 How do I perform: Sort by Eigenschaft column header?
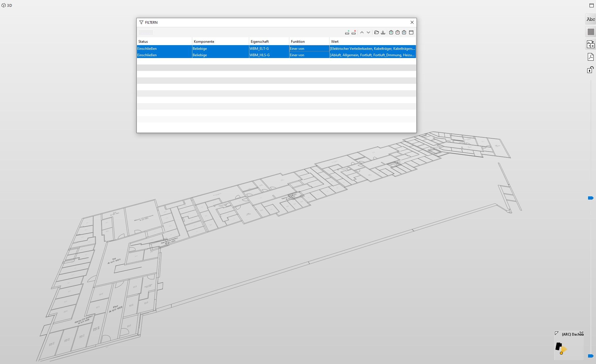tap(269, 42)
